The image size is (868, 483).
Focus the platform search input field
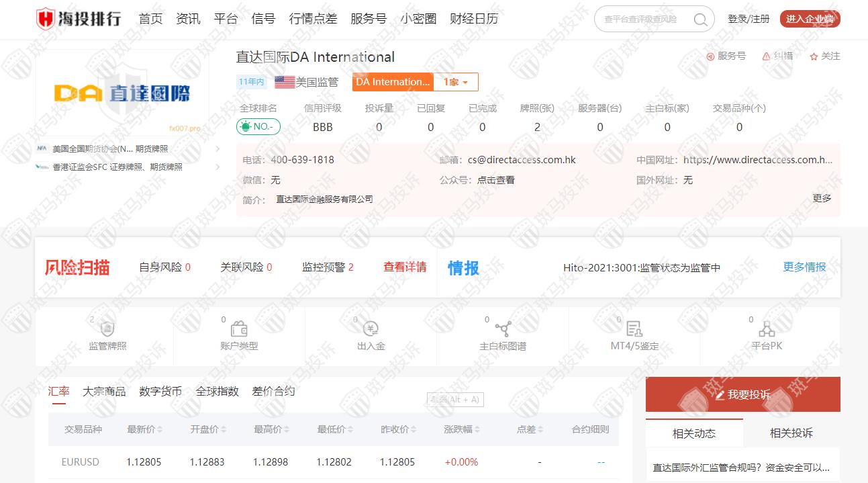(644, 19)
